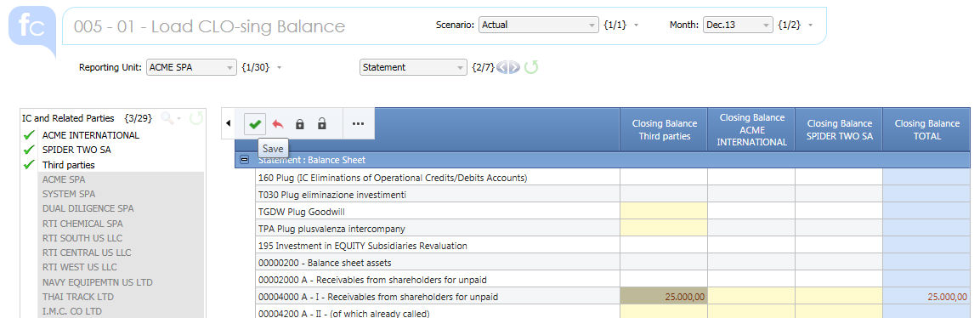Uncheck the Third parties green checkmark
Screen dimensions: 980x318
click(28, 165)
